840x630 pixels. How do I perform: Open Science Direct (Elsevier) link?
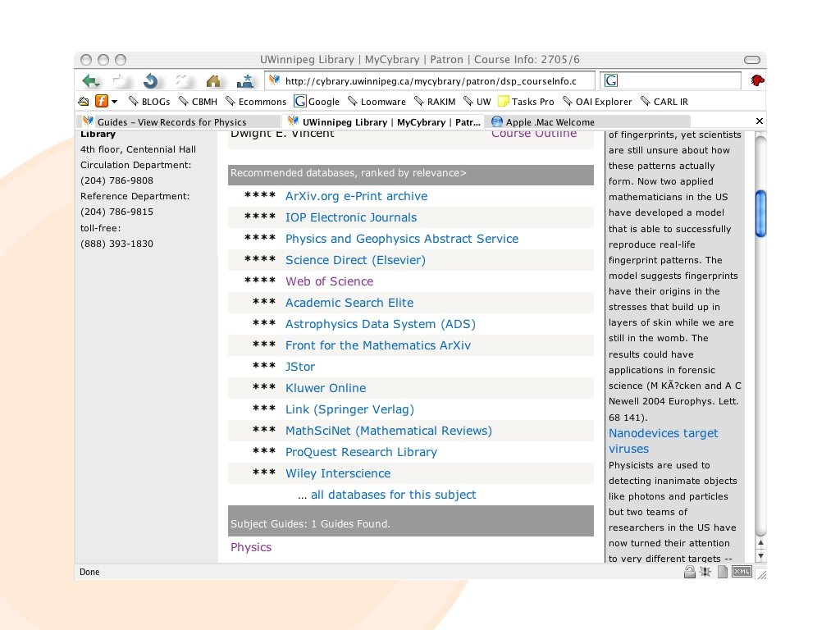pyautogui.click(x=355, y=260)
